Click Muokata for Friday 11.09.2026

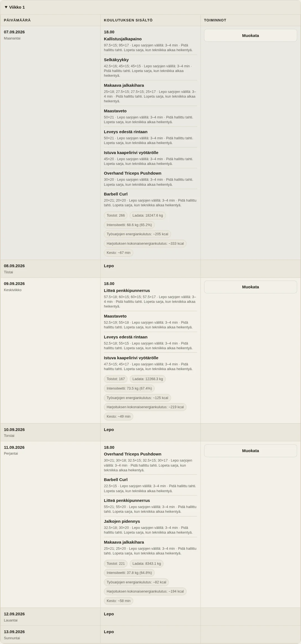click(x=250, y=451)
